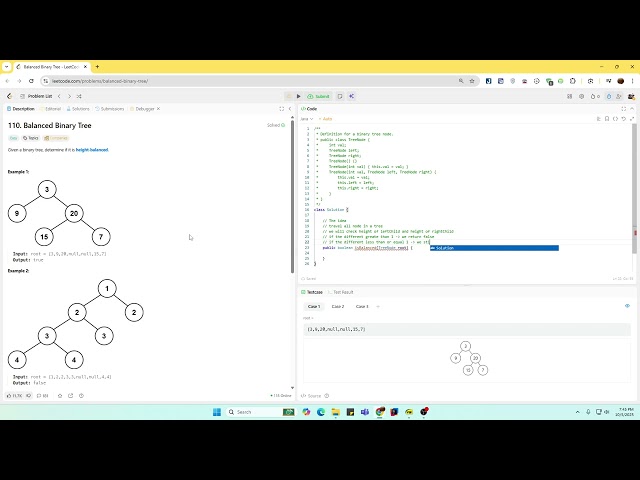Show the Topics tag
Viewport: 640px width, 480px height.
point(31,138)
